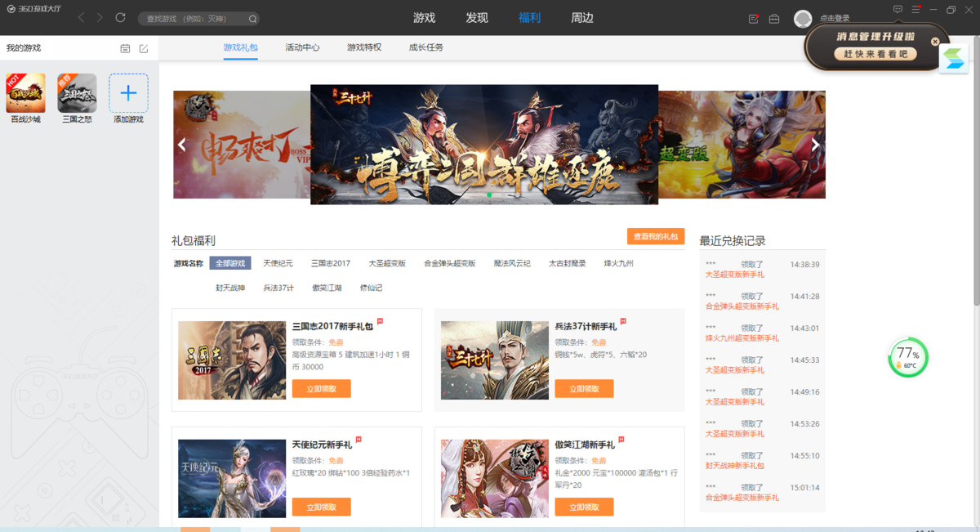980x532 pixels.
Task: Click the search magnifier icon
Action: (x=252, y=19)
